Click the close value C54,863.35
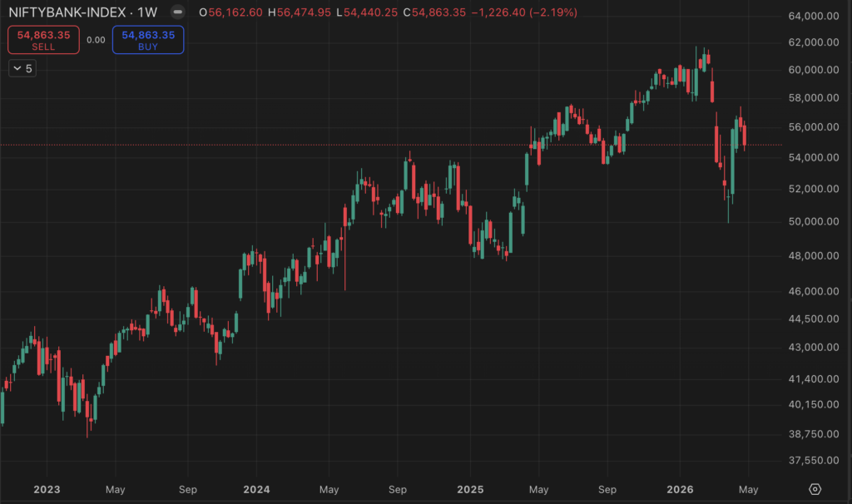This screenshot has height=504, width=852. 434,12
